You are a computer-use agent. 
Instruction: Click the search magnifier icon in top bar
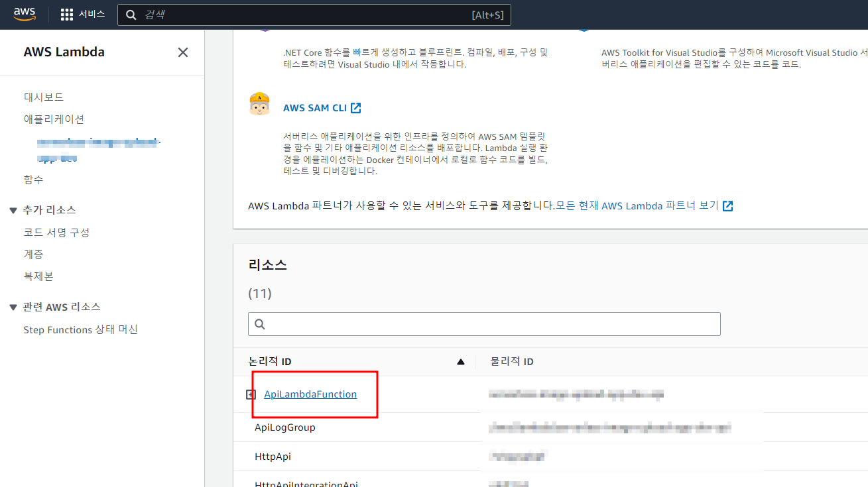tap(131, 15)
